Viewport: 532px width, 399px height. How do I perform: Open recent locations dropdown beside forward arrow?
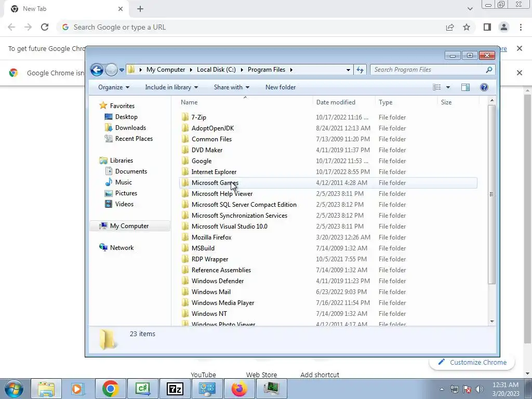click(x=122, y=70)
